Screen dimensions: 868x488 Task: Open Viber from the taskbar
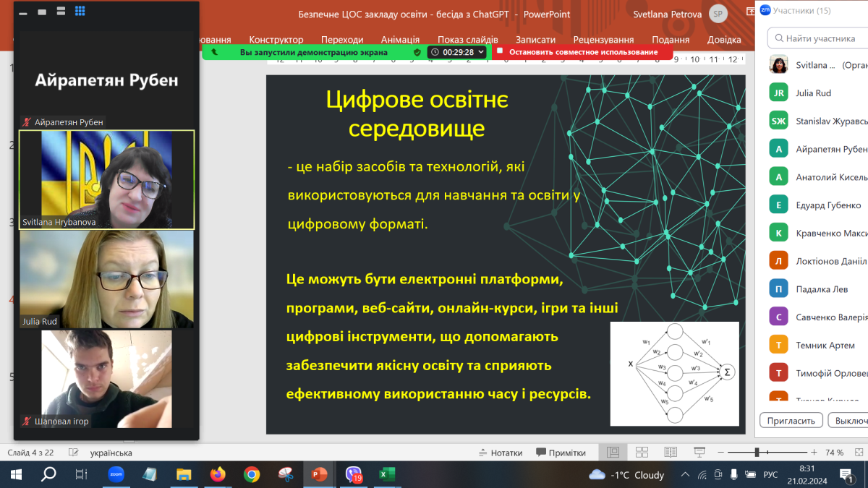tap(354, 474)
